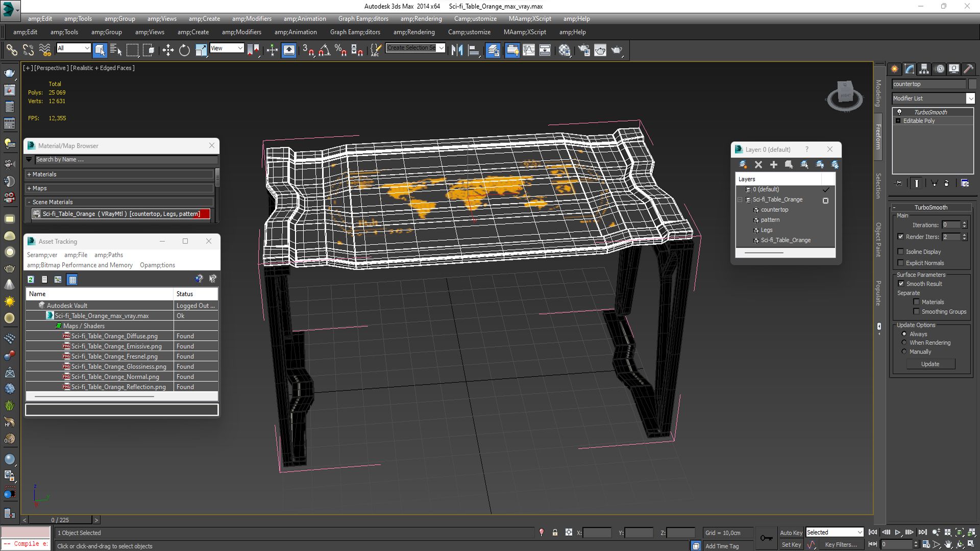980x551 pixels.
Task: Enable Separate by Smoothing Groups checkbox
Action: 916,312
